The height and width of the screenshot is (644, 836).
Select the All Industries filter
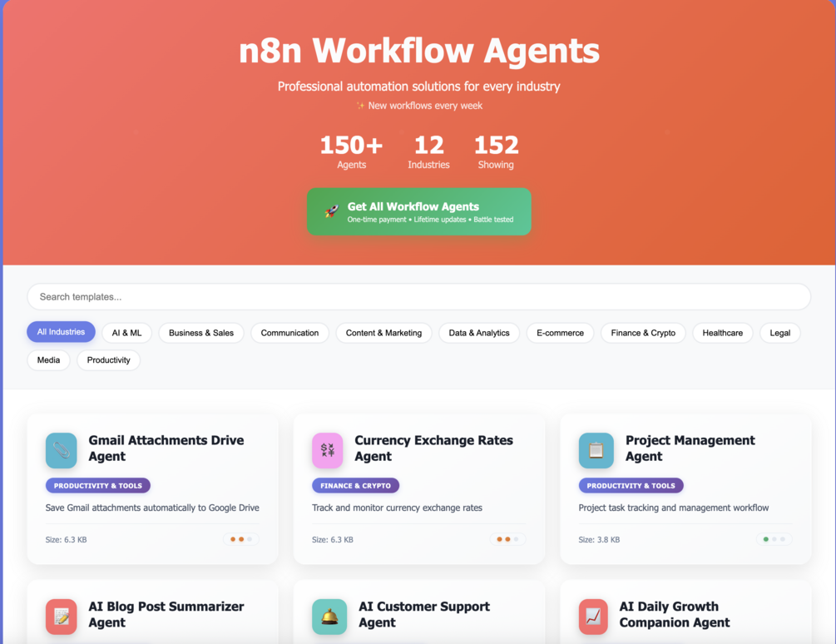point(61,332)
